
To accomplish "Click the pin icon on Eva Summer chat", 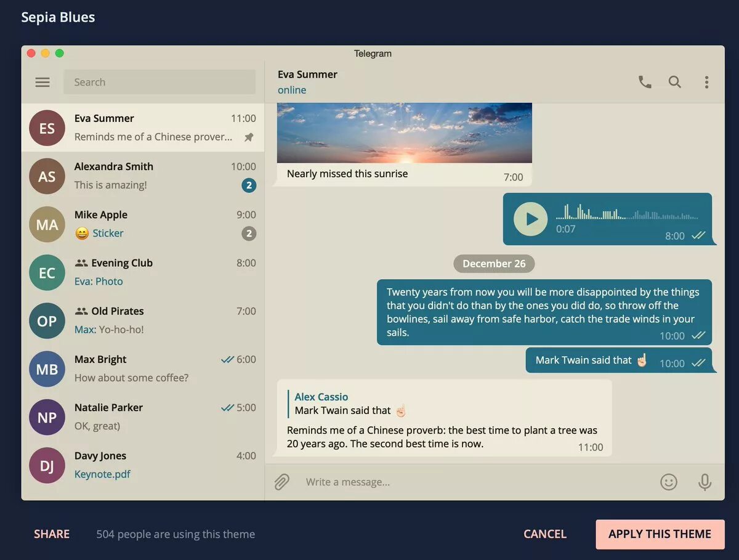I will (x=249, y=137).
